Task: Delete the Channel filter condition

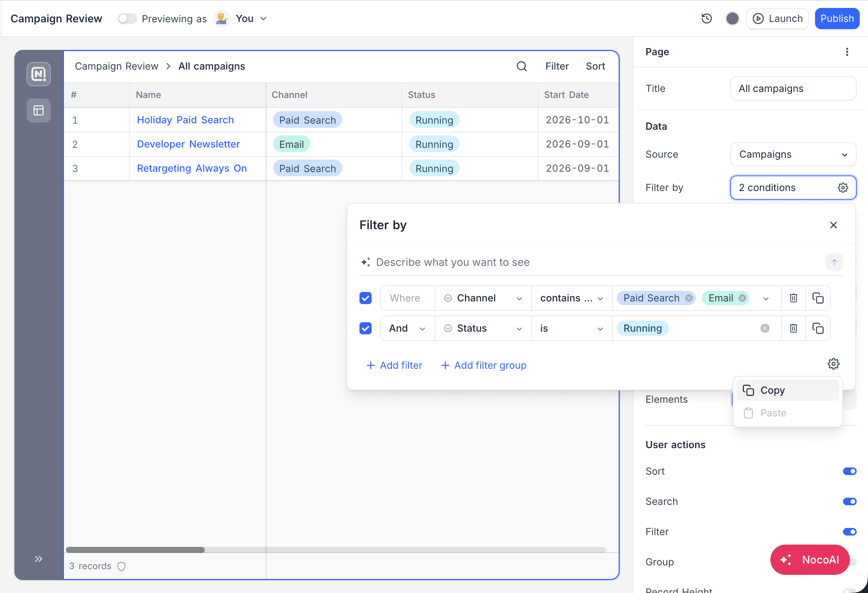Action: coord(793,298)
